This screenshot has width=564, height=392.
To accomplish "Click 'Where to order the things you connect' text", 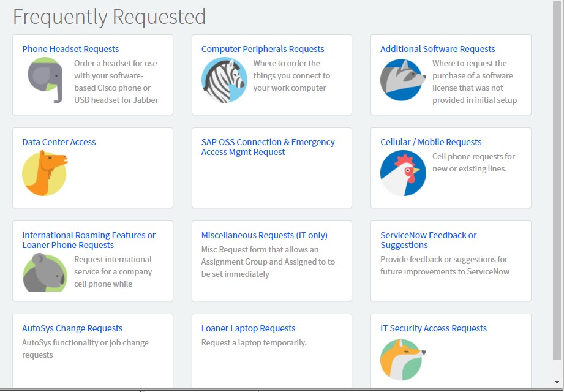I will pos(291,75).
